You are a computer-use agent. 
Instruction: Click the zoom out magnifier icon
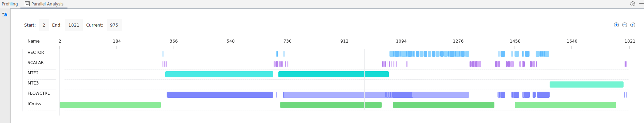tap(625, 25)
